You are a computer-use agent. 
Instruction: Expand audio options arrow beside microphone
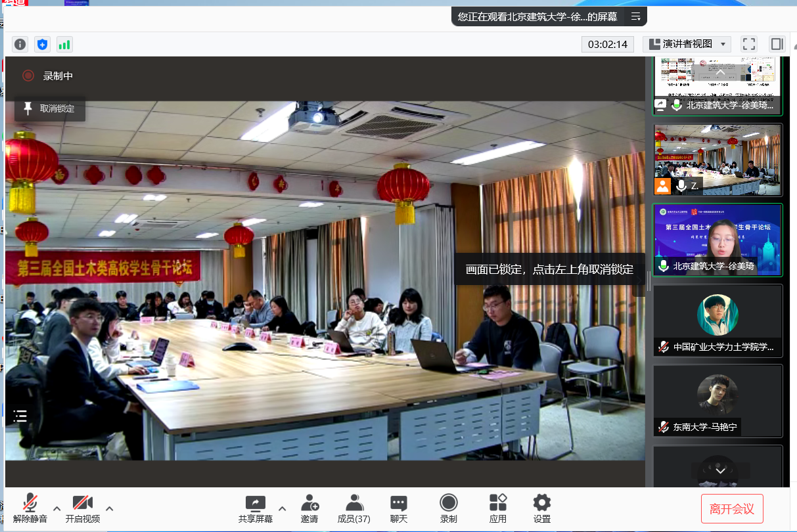click(x=57, y=508)
